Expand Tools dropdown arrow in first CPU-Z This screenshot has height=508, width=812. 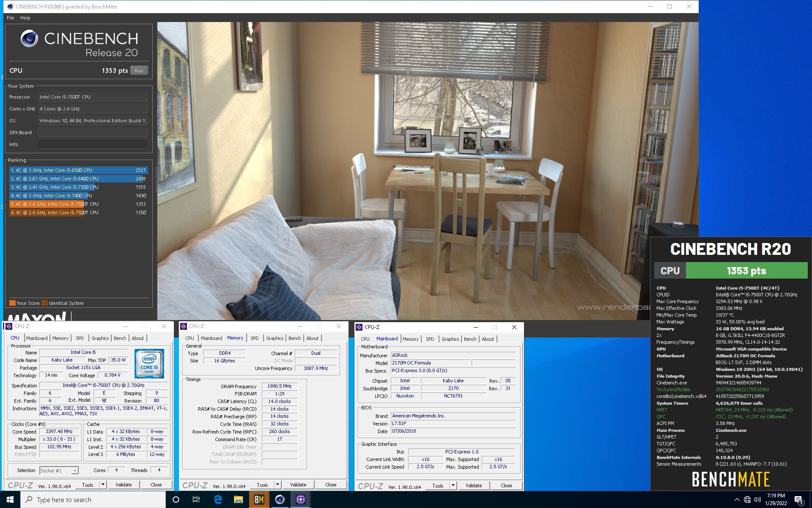(103, 485)
